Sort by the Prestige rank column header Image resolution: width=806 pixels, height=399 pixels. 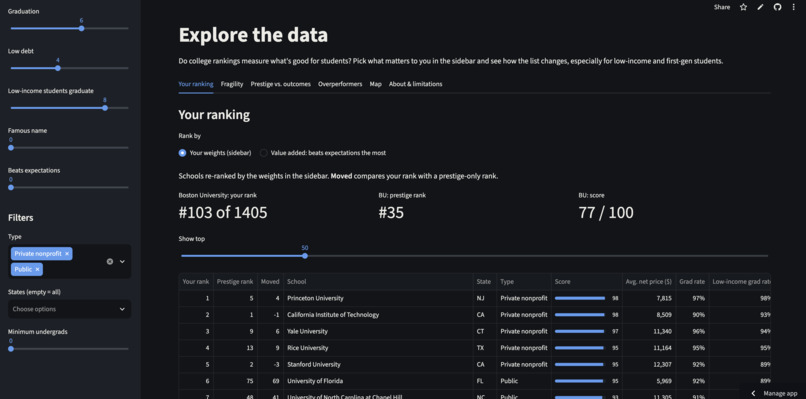[235, 282]
